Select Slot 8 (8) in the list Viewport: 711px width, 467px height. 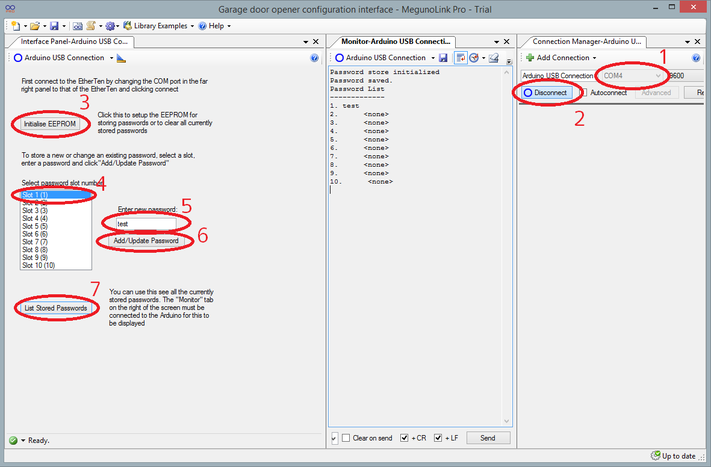coord(56,250)
